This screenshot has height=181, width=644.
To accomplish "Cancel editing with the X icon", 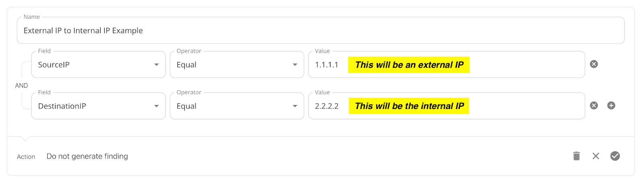I will [596, 156].
